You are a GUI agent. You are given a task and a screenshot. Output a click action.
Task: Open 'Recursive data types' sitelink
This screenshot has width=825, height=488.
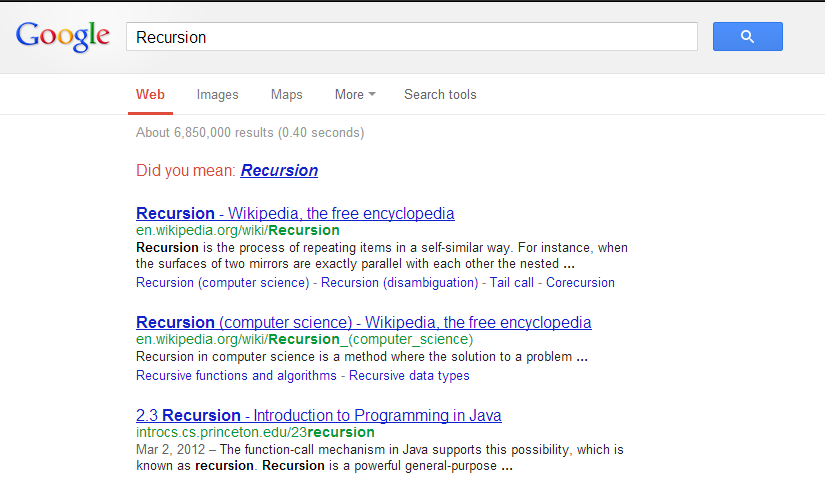click(x=409, y=375)
